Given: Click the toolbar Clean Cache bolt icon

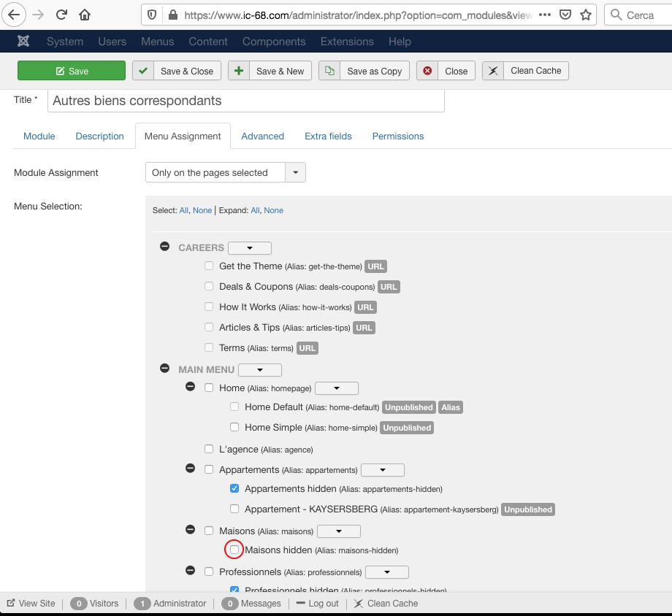Looking at the screenshot, I should (x=493, y=71).
